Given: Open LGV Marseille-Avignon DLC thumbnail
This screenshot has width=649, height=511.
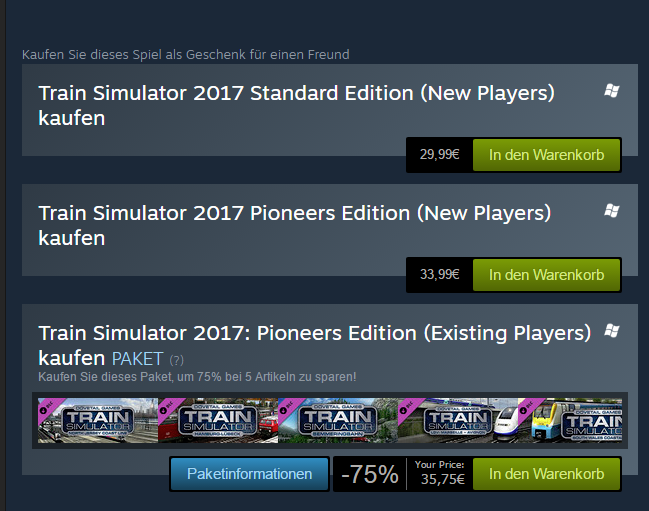Looking at the screenshot, I should click(x=455, y=420).
